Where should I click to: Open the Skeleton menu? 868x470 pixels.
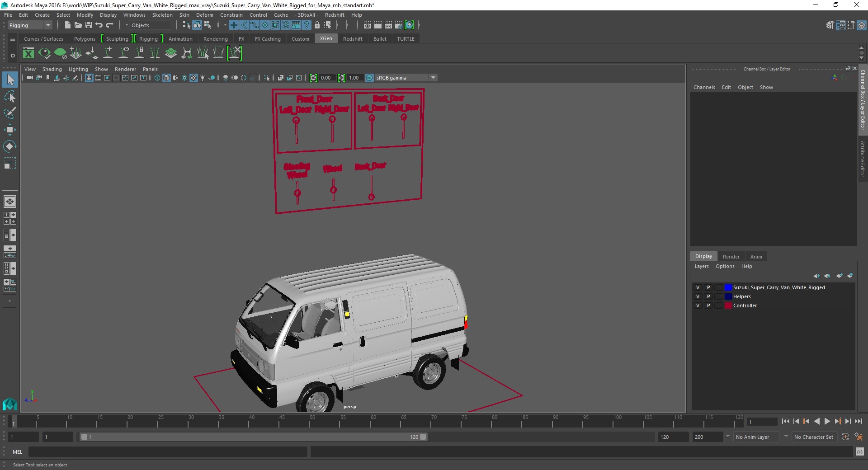pos(162,15)
